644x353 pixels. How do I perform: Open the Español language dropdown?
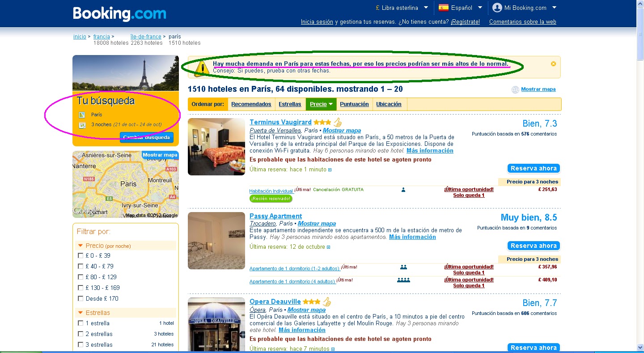tap(460, 8)
